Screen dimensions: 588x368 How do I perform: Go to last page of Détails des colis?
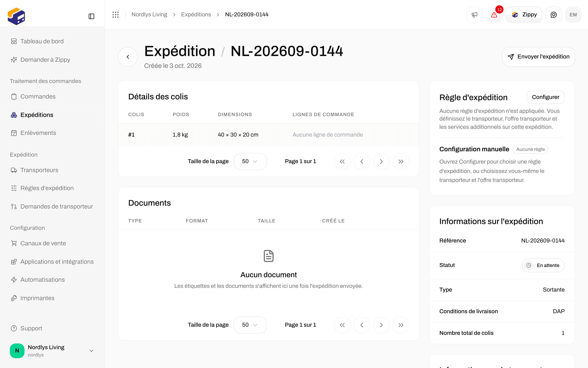click(x=401, y=161)
